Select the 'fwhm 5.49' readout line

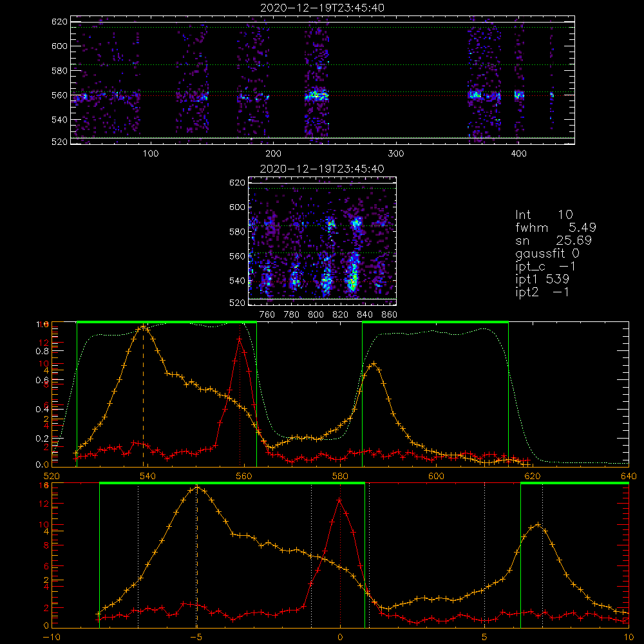click(556, 227)
